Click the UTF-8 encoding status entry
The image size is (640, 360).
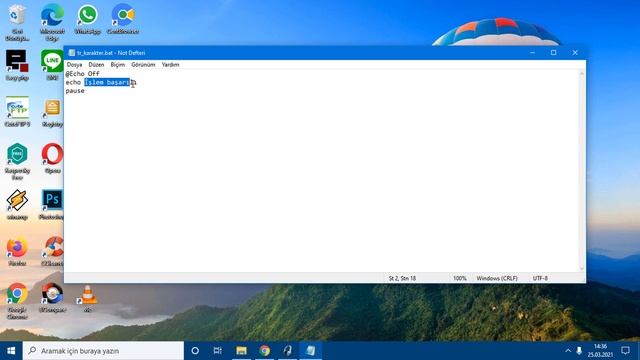[x=540, y=278]
